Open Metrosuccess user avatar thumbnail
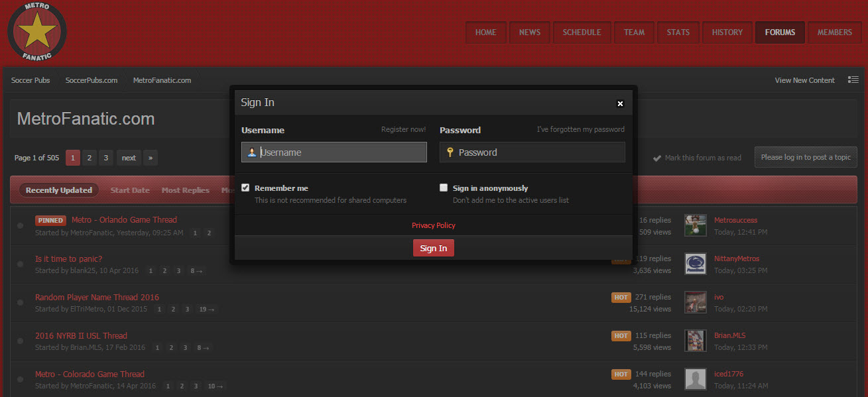 click(x=696, y=225)
